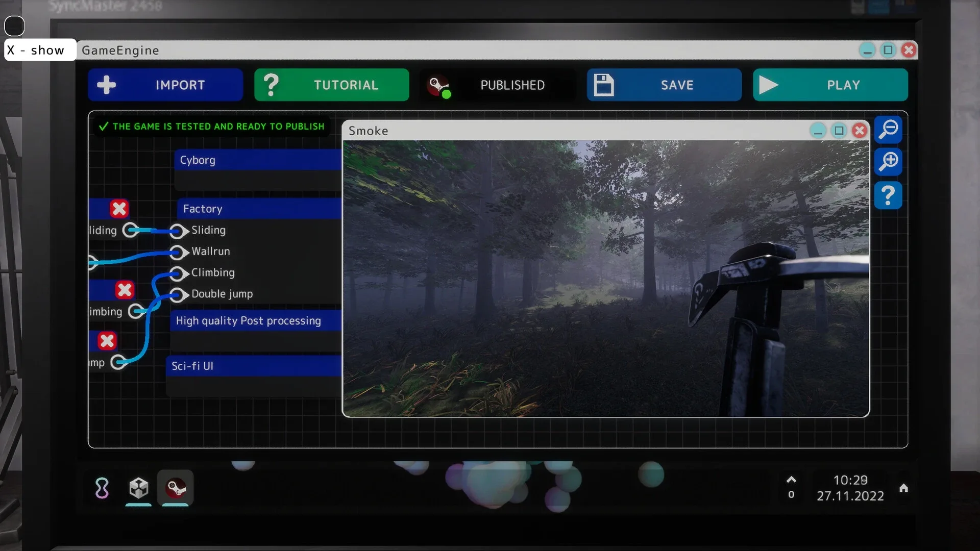Open the node editor help question mark

(x=888, y=195)
